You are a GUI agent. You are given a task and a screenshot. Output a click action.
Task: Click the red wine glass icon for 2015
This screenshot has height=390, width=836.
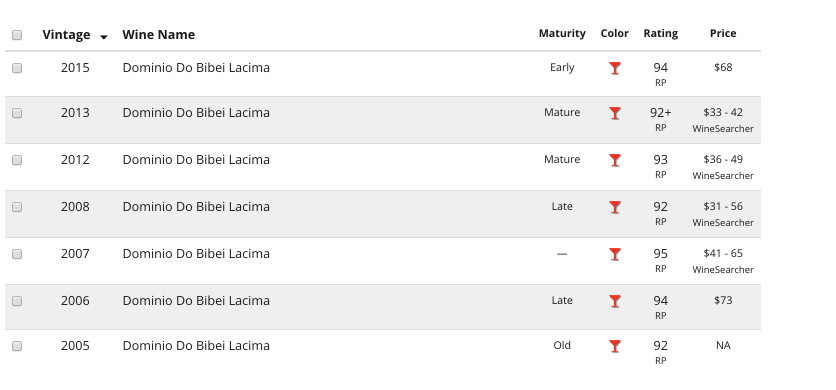615,68
